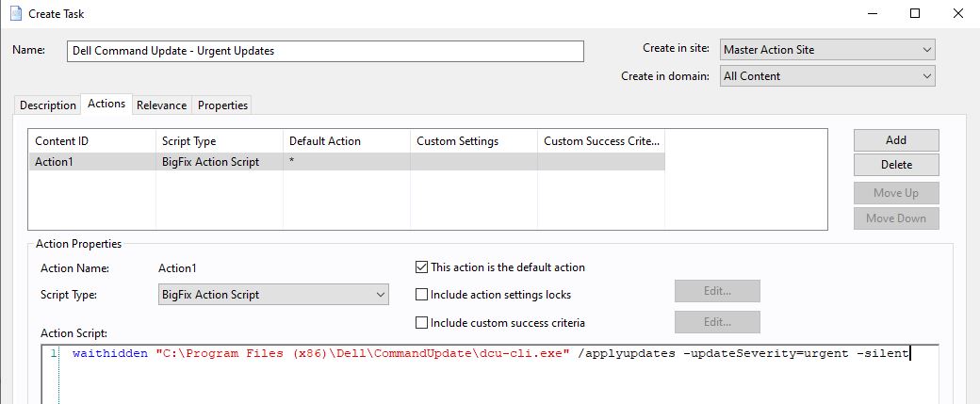Screen dimensions: 980x404
Task: Maximize the Create Task window
Action: pyautogui.click(x=915, y=13)
